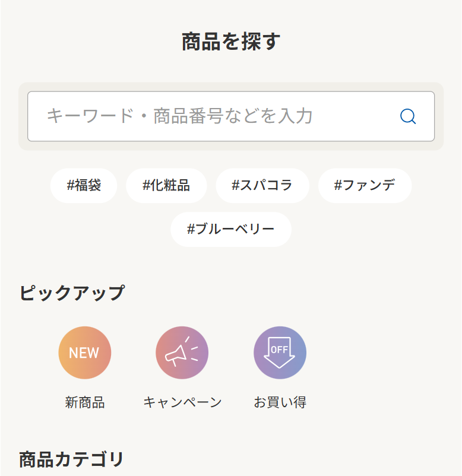Click the ピックアップ section heading
Viewport: 462px width, 476px height.
click(72, 293)
